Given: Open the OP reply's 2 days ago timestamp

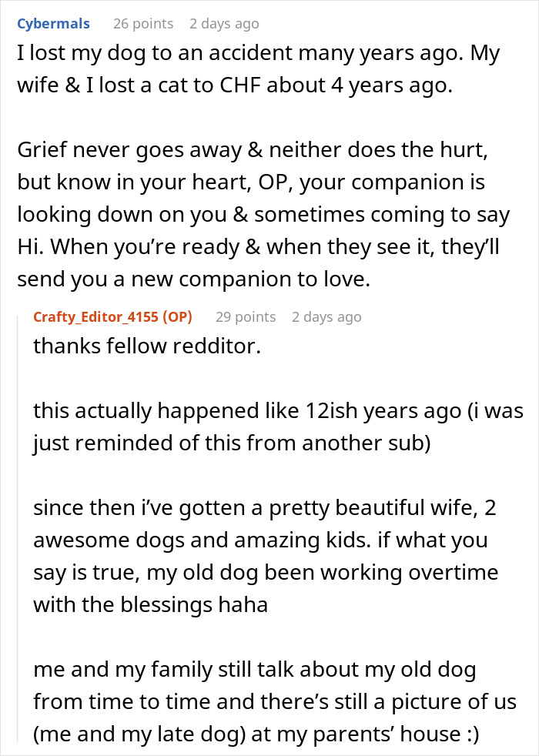Looking at the screenshot, I should [x=326, y=316].
